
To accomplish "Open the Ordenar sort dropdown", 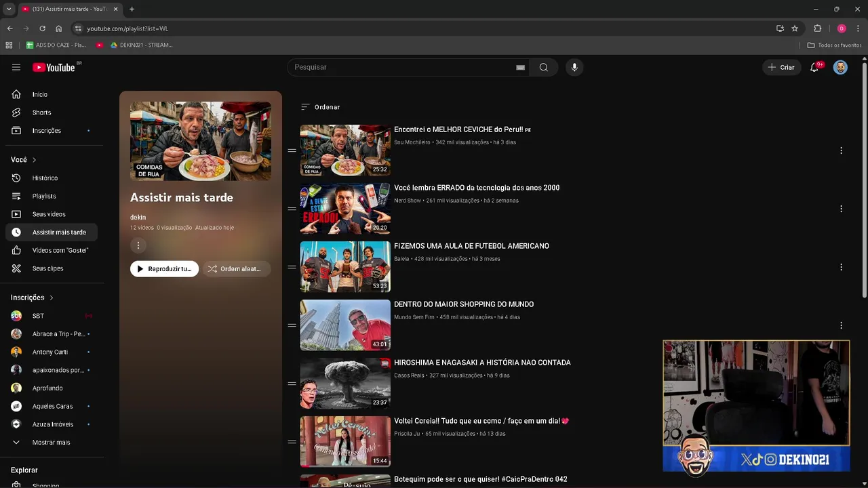I will click(x=320, y=107).
